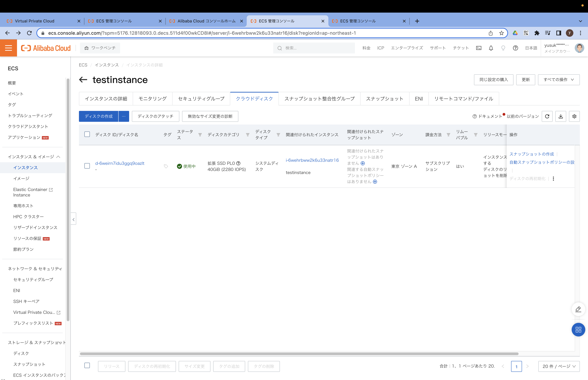Click the tag icon for the disk row

click(166, 166)
